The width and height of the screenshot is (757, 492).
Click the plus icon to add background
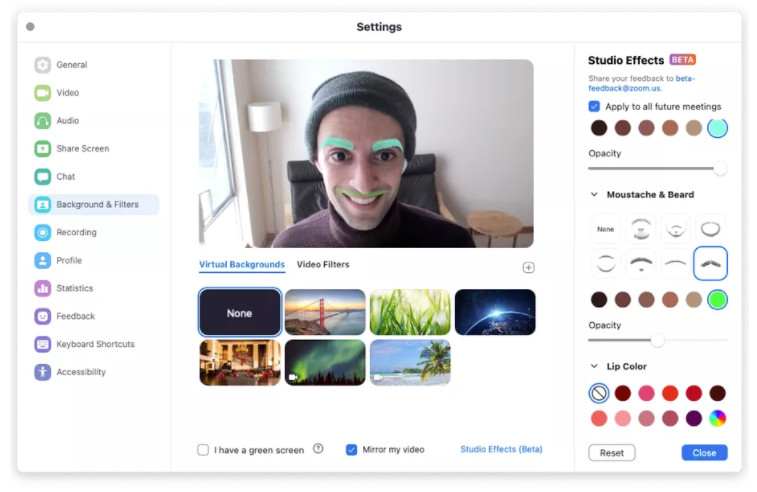click(528, 267)
